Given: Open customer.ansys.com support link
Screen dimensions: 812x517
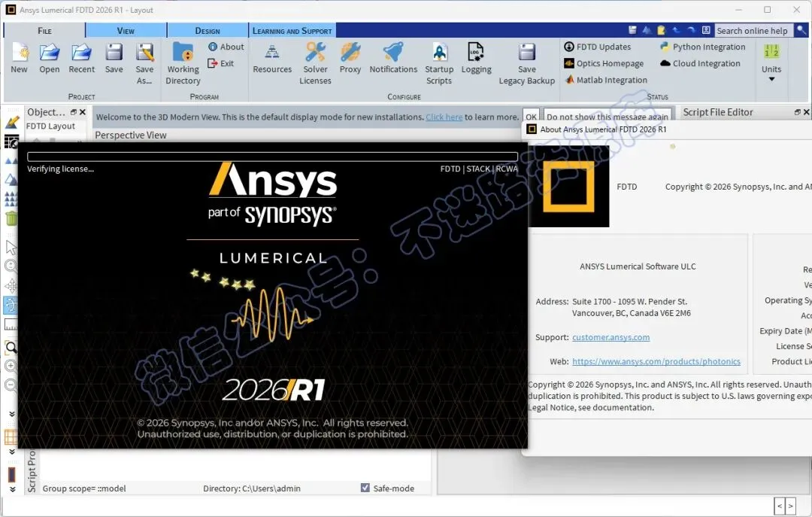Looking at the screenshot, I should [x=611, y=338].
